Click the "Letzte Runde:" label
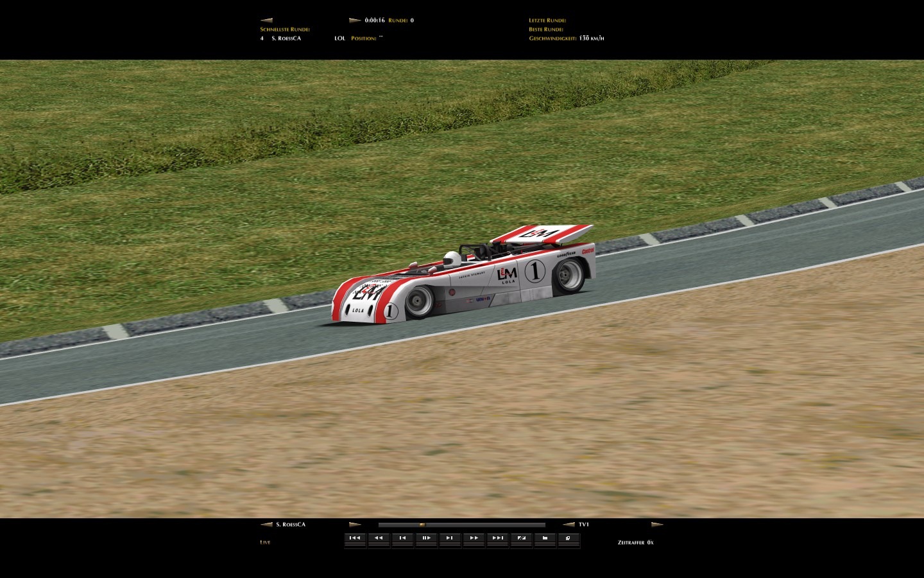The height and width of the screenshot is (578, 924). (x=547, y=21)
